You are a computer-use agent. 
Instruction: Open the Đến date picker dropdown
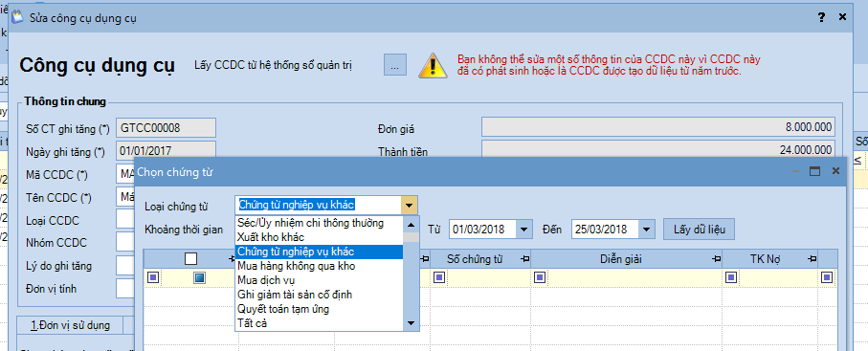pos(647,229)
